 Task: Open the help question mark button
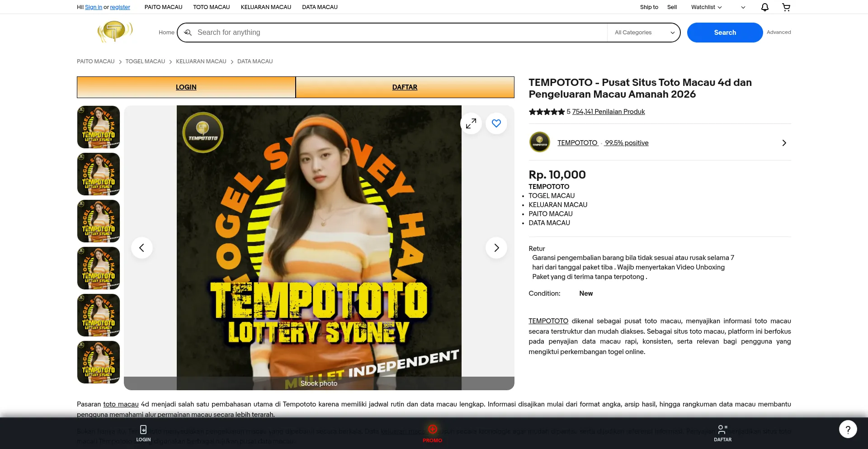click(x=848, y=429)
